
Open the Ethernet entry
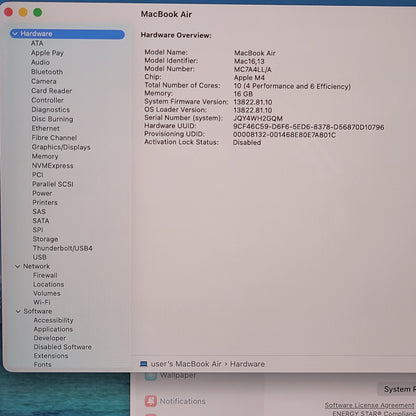click(46, 128)
